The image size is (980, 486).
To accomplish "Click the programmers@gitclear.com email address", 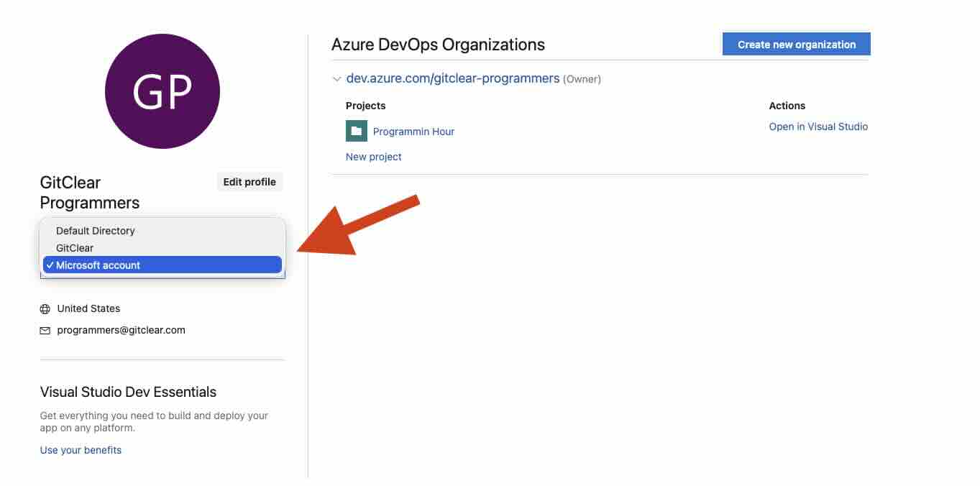I will [x=121, y=330].
